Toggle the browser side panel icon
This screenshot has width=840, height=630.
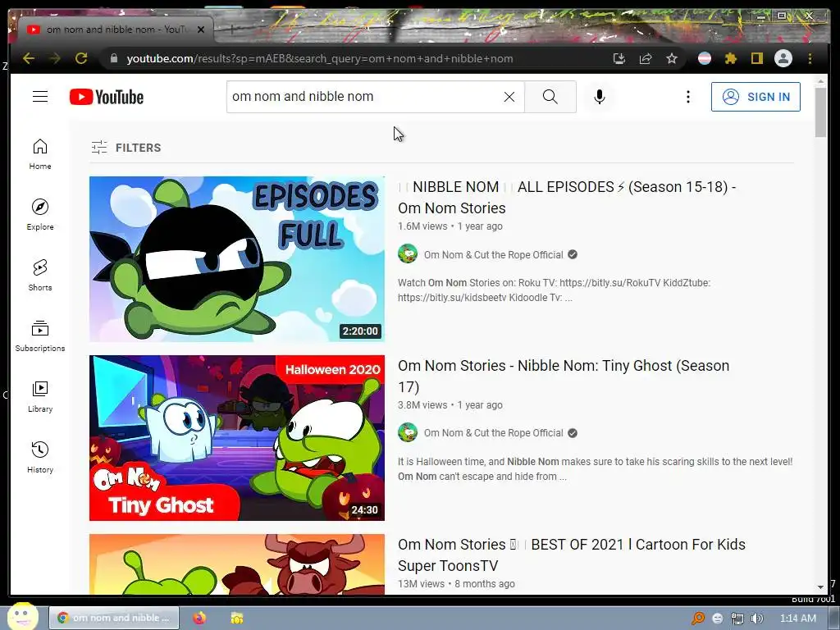pos(756,58)
